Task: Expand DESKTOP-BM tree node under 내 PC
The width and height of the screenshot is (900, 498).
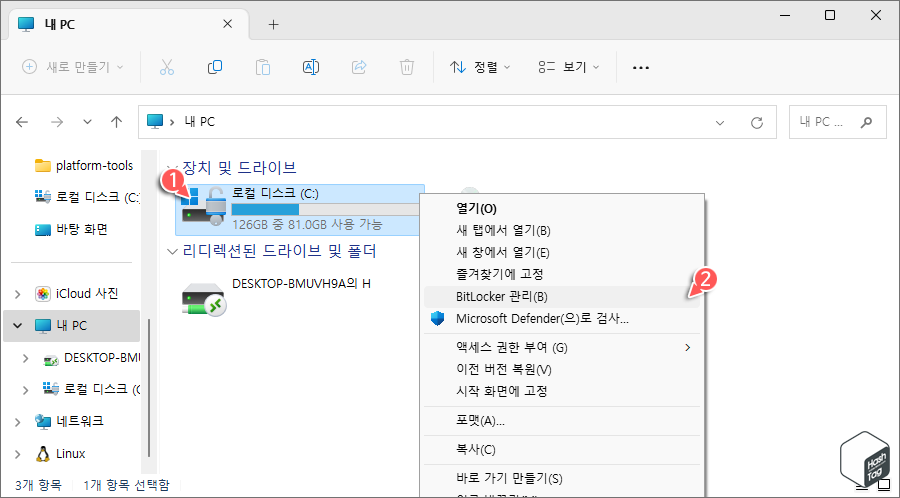Action: click(25, 358)
